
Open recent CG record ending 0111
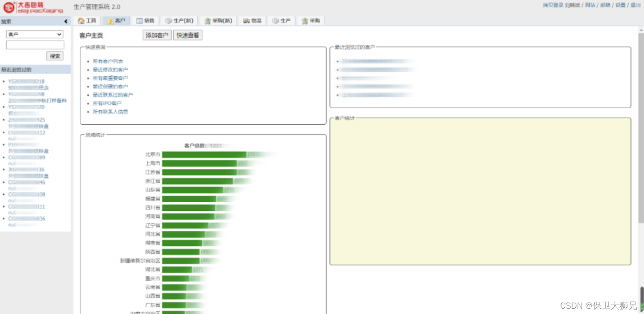26,207
